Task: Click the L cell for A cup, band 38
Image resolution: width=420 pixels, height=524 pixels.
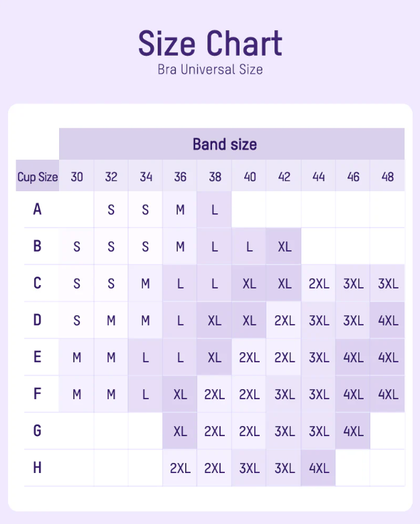Action: pos(215,209)
